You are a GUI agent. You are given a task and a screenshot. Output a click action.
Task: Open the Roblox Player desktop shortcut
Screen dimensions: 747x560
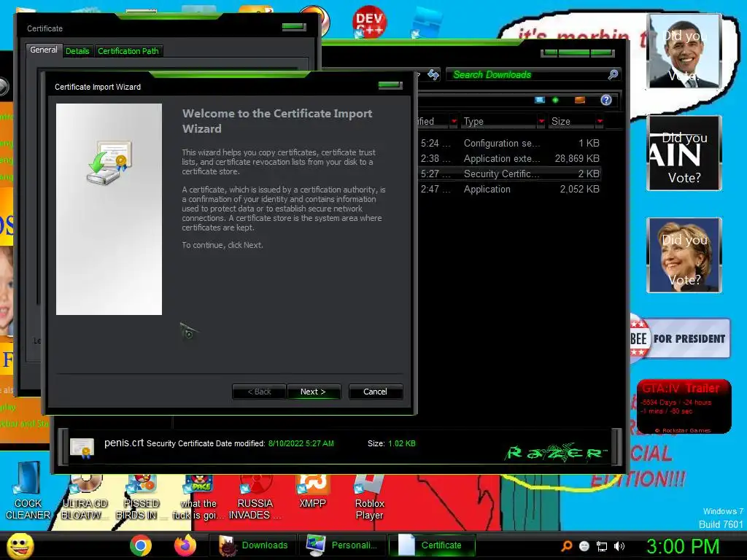[x=370, y=497]
